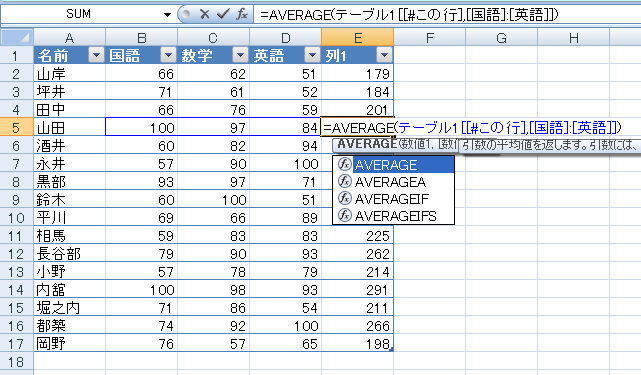The height and width of the screenshot is (375, 641).
Task: Click cell containing 田中
Action: point(69,109)
